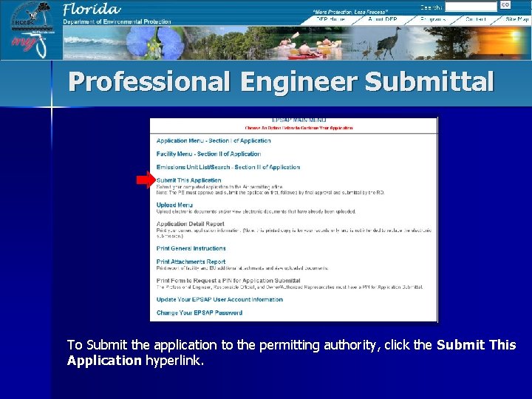This screenshot has width=532, height=399.
Task: Open Emissions Unit List/Search Section III link
Action: [x=228, y=167]
